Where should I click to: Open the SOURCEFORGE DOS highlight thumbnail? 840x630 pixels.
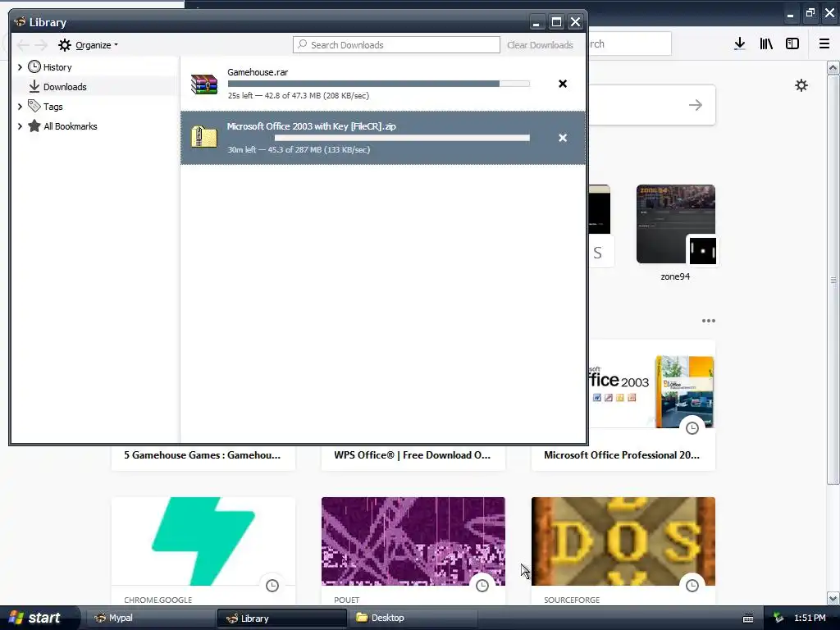tap(623, 541)
